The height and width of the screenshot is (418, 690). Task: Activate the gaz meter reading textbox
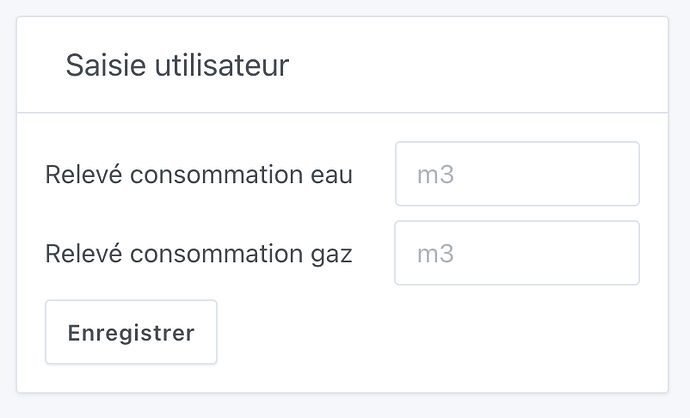517,253
